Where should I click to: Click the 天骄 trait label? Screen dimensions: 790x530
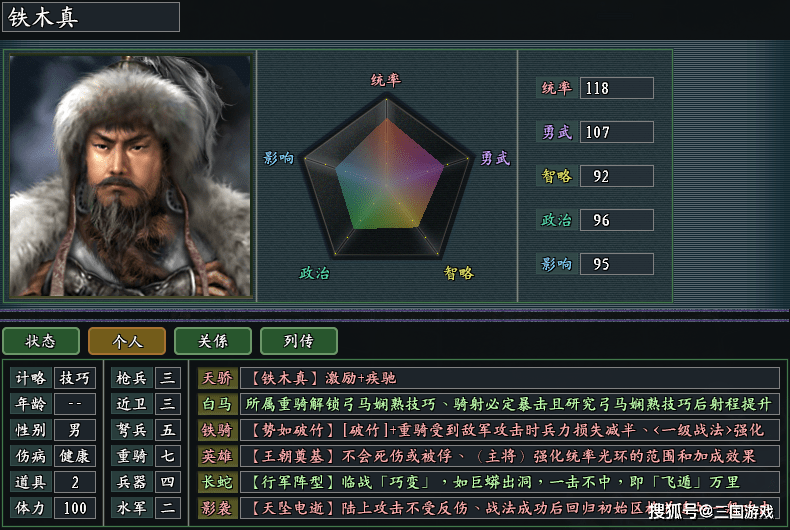click(217, 378)
